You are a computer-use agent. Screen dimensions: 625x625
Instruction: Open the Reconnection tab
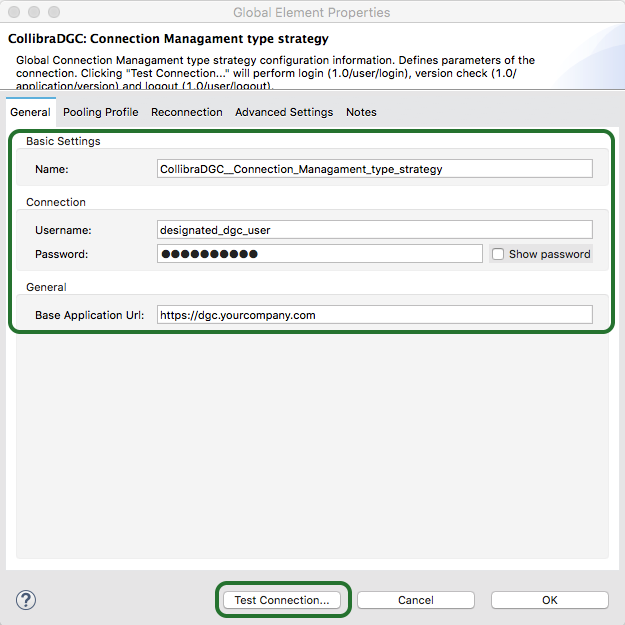tap(187, 112)
